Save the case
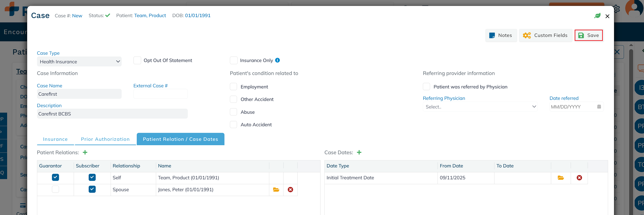Image resolution: width=644 pixels, height=215 pixels. click(589, 35)
